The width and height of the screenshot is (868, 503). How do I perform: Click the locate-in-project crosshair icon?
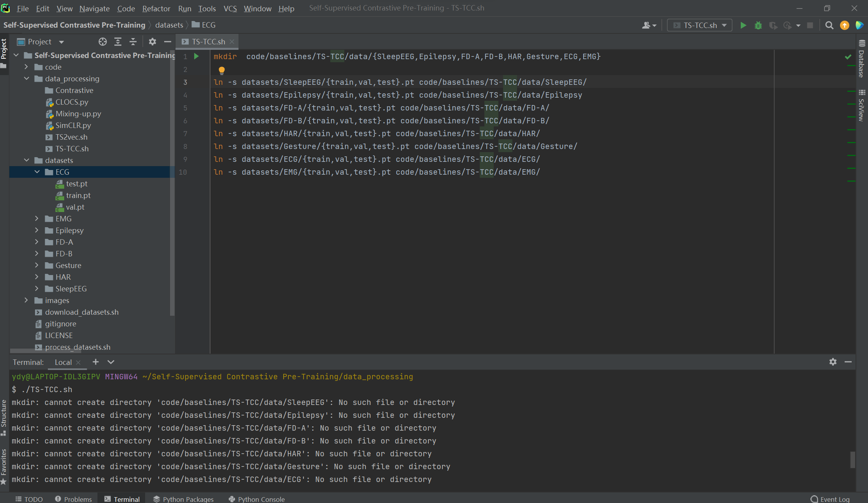click(x=102, y=42)
